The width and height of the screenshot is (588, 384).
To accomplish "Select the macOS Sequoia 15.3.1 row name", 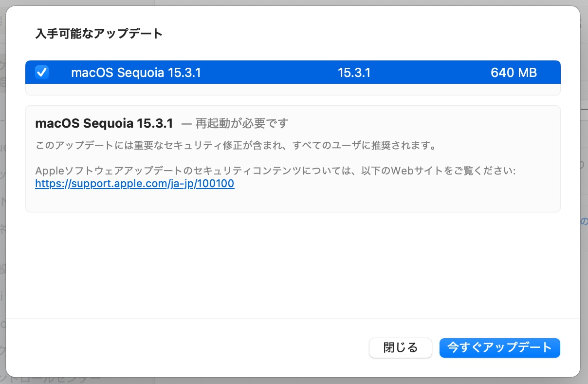I will point(136,73).
